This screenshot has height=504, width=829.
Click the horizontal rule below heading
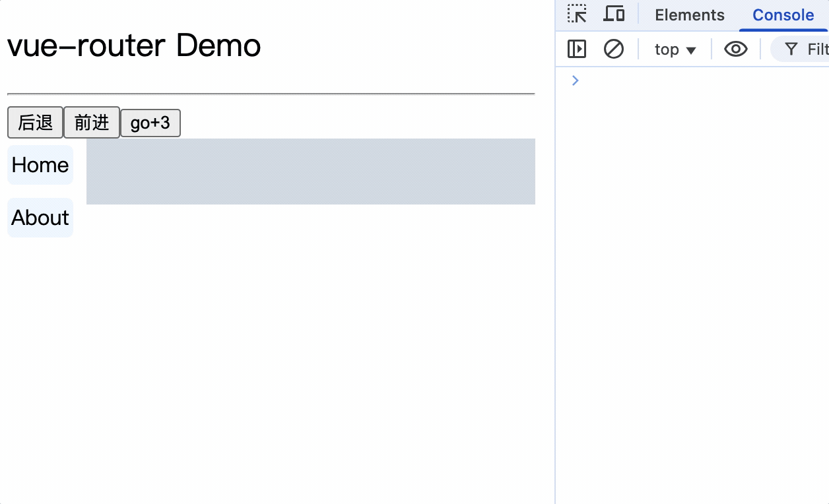coord(271,94)
